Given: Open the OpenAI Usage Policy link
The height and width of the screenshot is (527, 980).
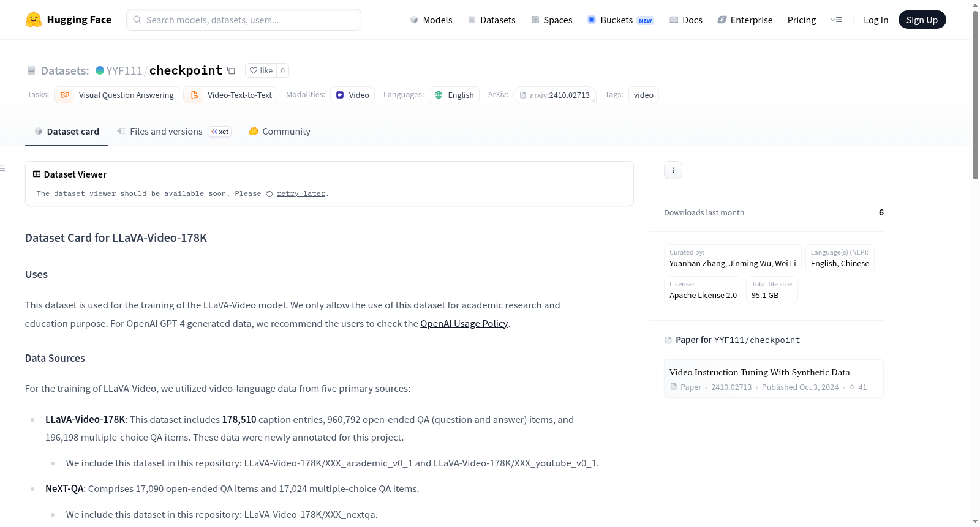Looking at the screenshot, I should click(x=464, y=323).
